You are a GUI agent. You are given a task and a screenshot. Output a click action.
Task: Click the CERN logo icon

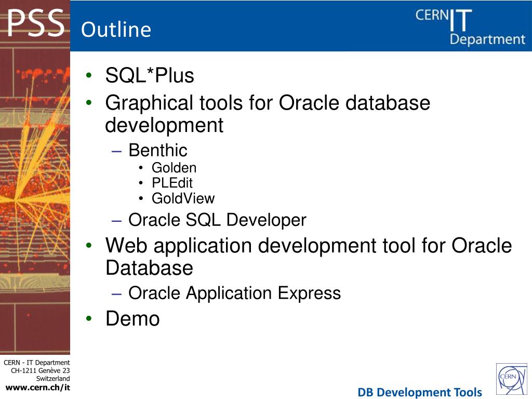(512, 379)
